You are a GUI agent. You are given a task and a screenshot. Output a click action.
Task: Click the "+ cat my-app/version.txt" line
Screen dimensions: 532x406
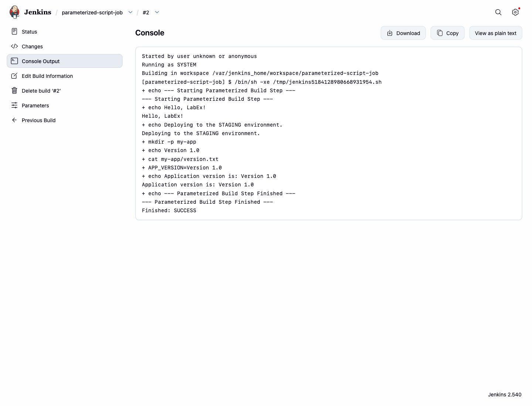(180, 159)
